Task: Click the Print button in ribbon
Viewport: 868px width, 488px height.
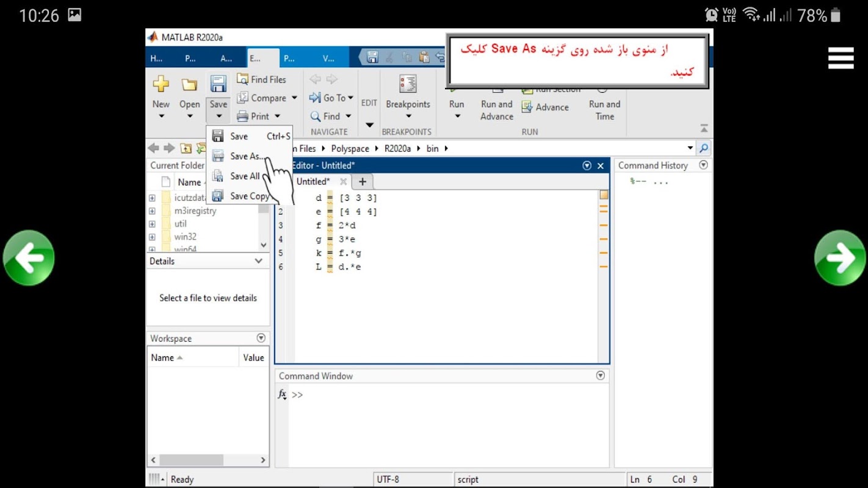Action: coord(253,116)
